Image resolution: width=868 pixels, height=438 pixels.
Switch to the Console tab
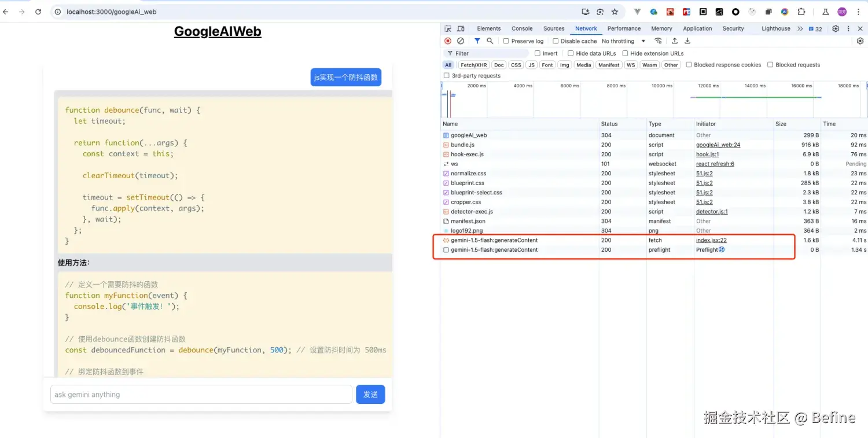click(x=522, y=29)
